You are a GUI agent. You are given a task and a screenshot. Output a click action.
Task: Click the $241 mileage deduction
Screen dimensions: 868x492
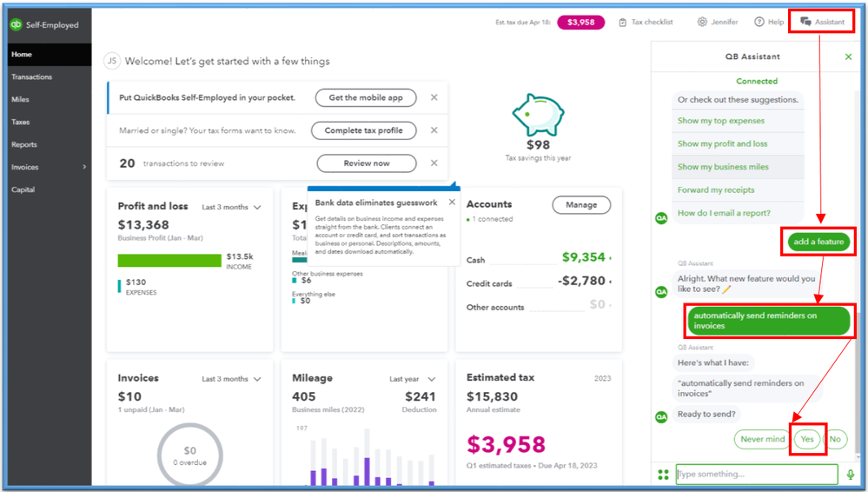tap(421, 396)
